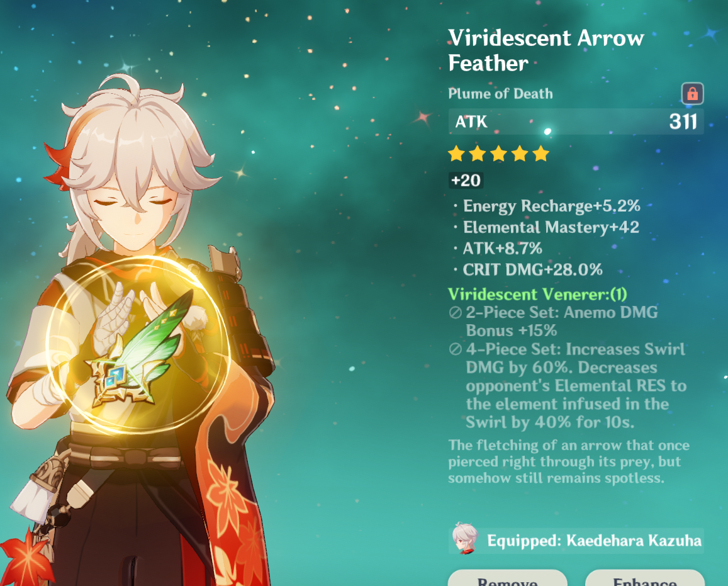Viewport: 728px width, 586px height.
Task: Click the Enhance button
Action: coord(645,578)
